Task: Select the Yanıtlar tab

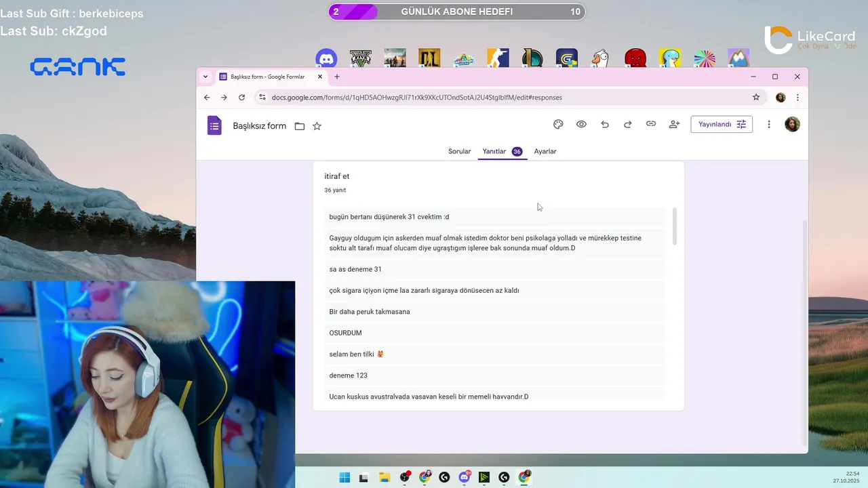Action: (502, 151)
